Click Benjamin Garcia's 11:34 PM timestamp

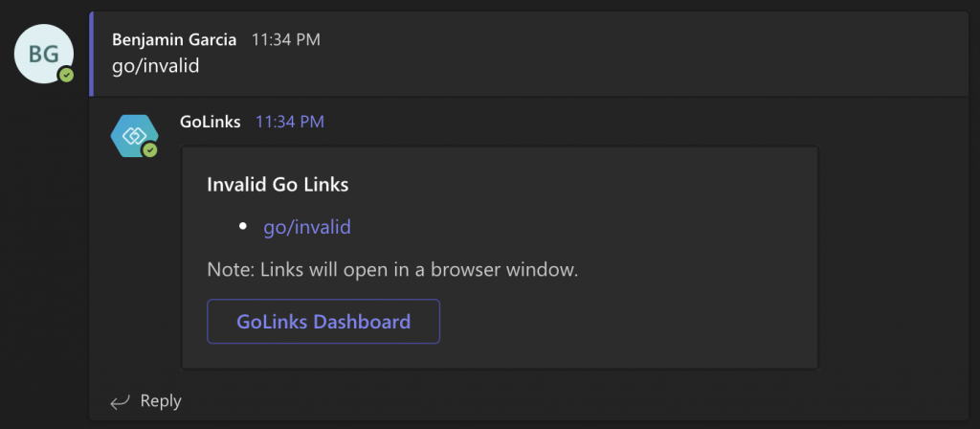[x=285, y=40]
